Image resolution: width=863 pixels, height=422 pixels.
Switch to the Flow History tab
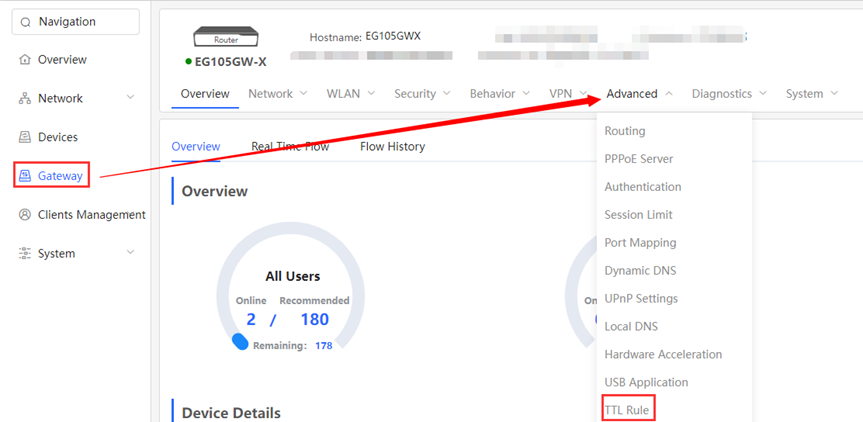(392, 147)
